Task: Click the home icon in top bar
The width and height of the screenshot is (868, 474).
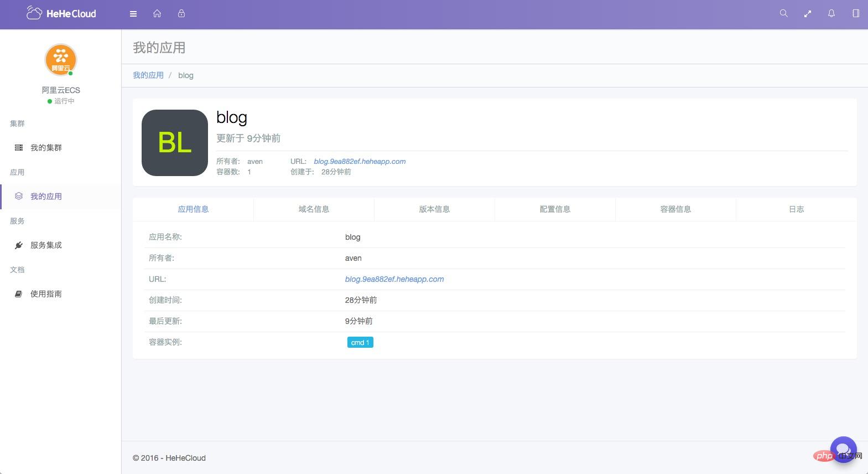Action: (x=157, y=14)
